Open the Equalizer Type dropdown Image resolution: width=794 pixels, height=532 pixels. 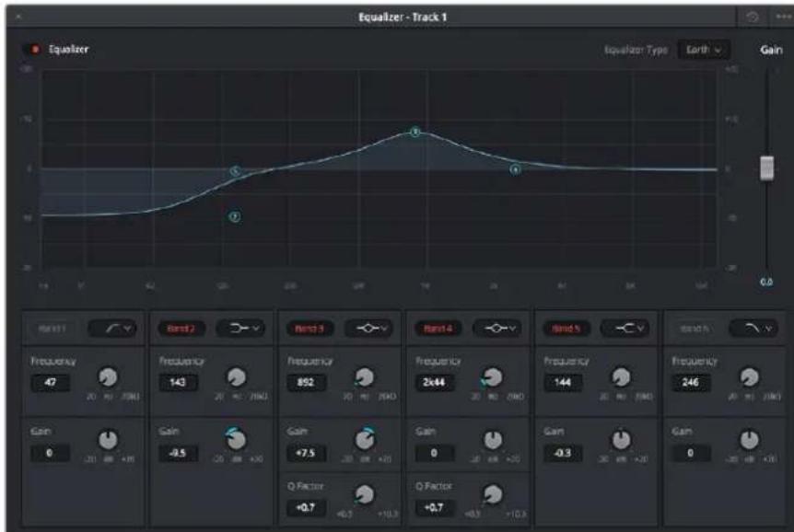tap(704, 50)
